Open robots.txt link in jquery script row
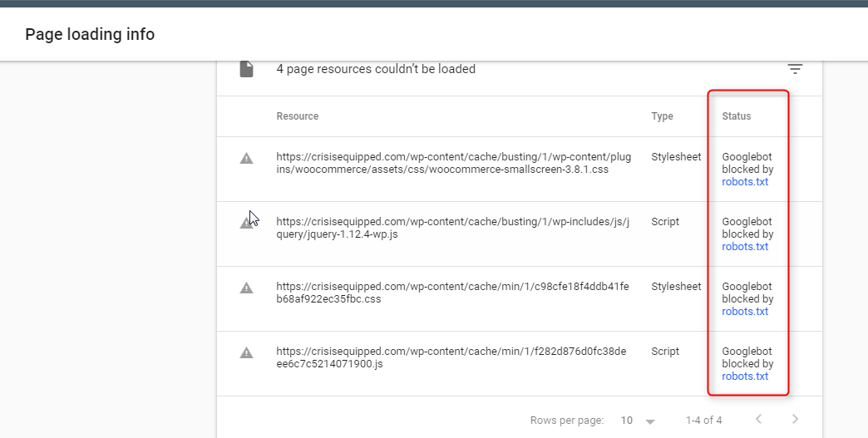The width and height of the screenshot is (868, 438). click(745, 247)
